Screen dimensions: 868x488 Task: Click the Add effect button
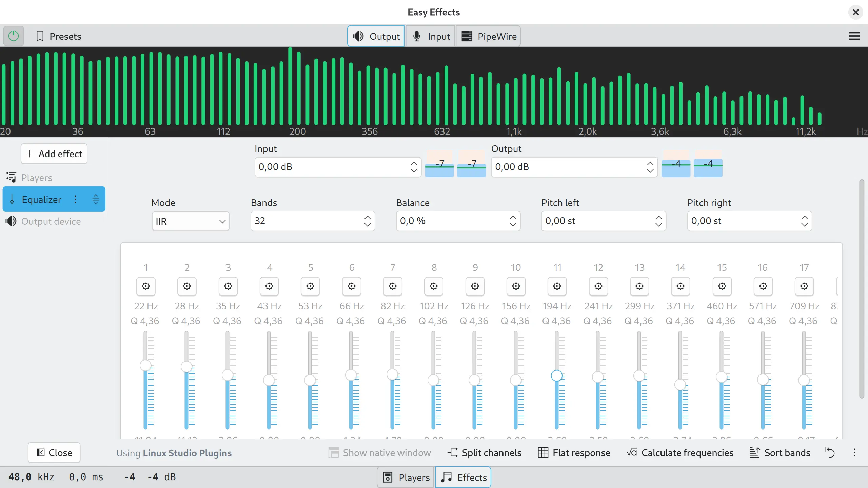(54, 154)
